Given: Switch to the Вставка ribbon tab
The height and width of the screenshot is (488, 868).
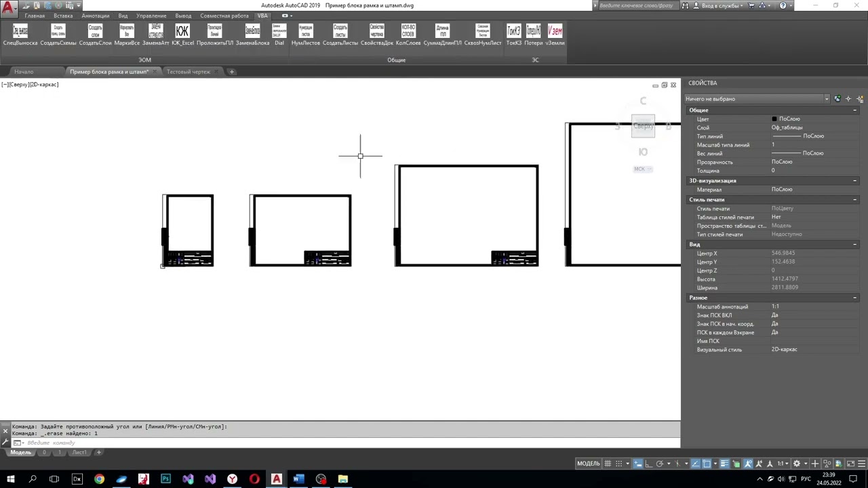Looking at the screenshot, I should 63,16.
